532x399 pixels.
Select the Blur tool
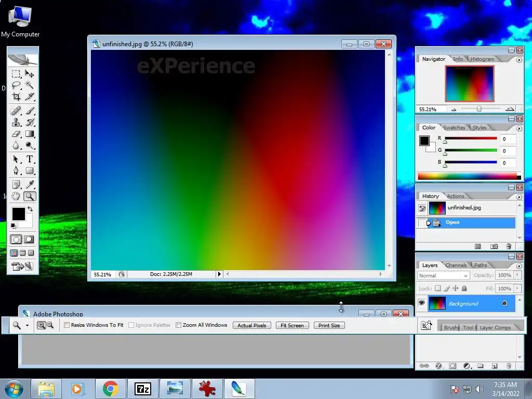coord(16,145)
